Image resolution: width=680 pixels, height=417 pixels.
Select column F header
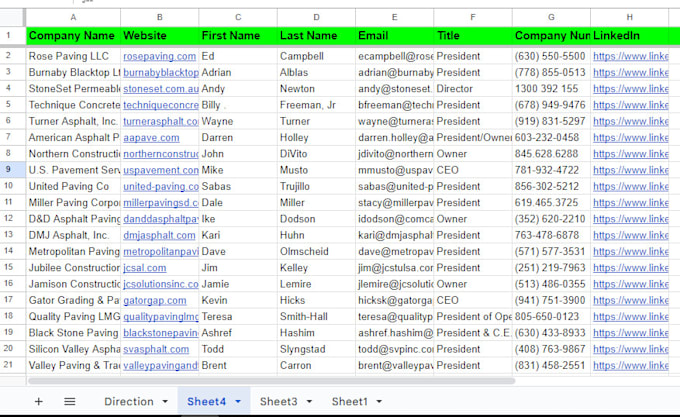click(473, 17)
